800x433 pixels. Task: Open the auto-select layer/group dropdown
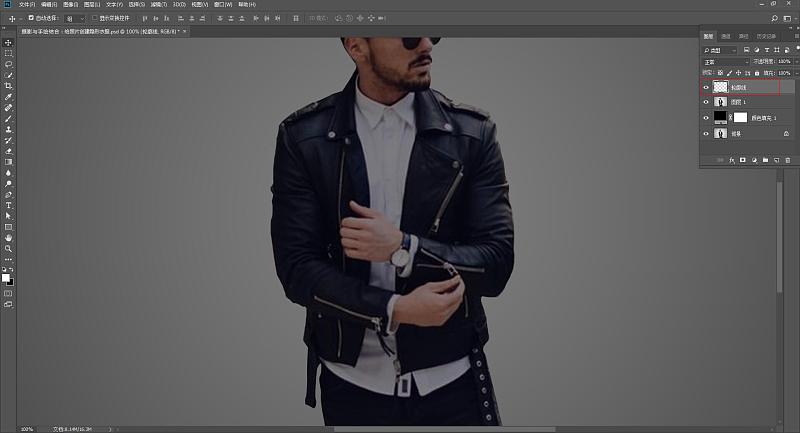74,18
